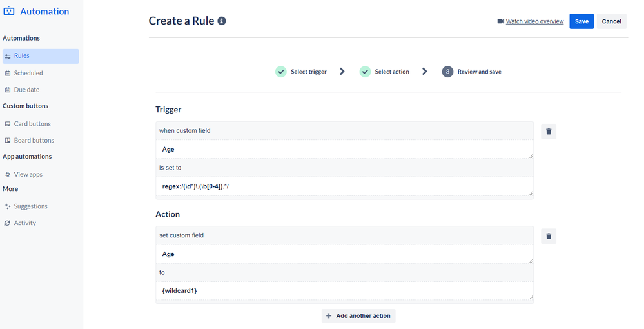Click the trigger regex input field
Viewport: 644px width, 329px height.
[345, 186]
